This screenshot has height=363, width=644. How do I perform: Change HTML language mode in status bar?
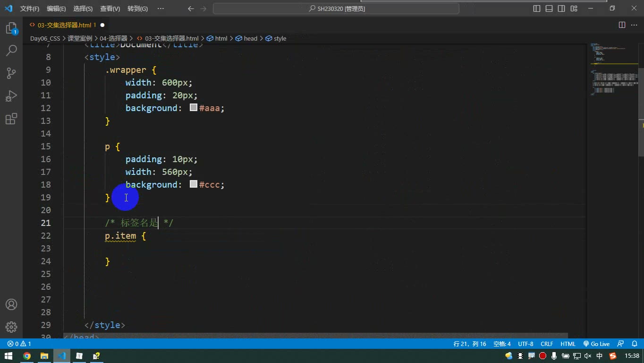point(568,344)
